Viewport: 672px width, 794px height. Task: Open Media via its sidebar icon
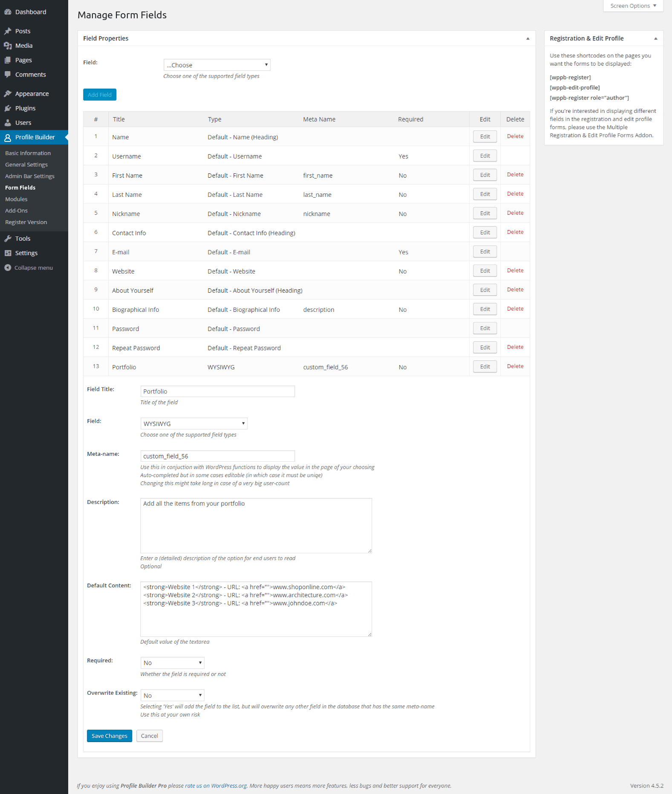point(8,46)
